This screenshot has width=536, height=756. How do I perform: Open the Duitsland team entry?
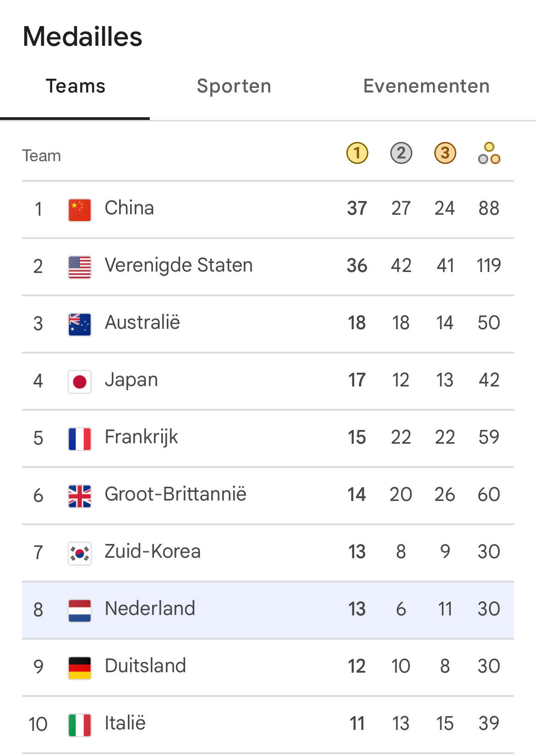pyautogui.click(x=268, y=667)
